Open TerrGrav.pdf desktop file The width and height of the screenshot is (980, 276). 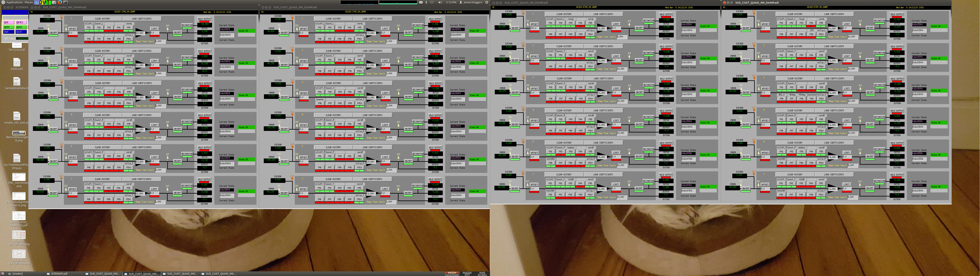(17, 47)
